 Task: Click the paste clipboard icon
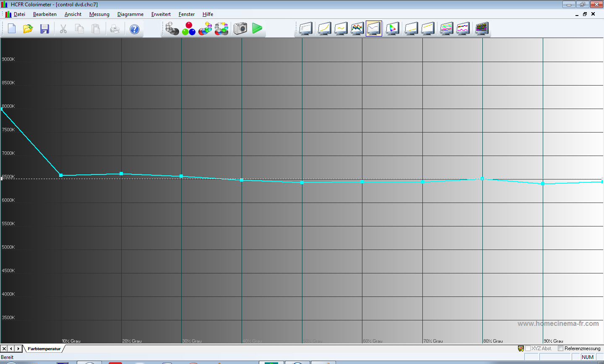(x=96, y=29)
